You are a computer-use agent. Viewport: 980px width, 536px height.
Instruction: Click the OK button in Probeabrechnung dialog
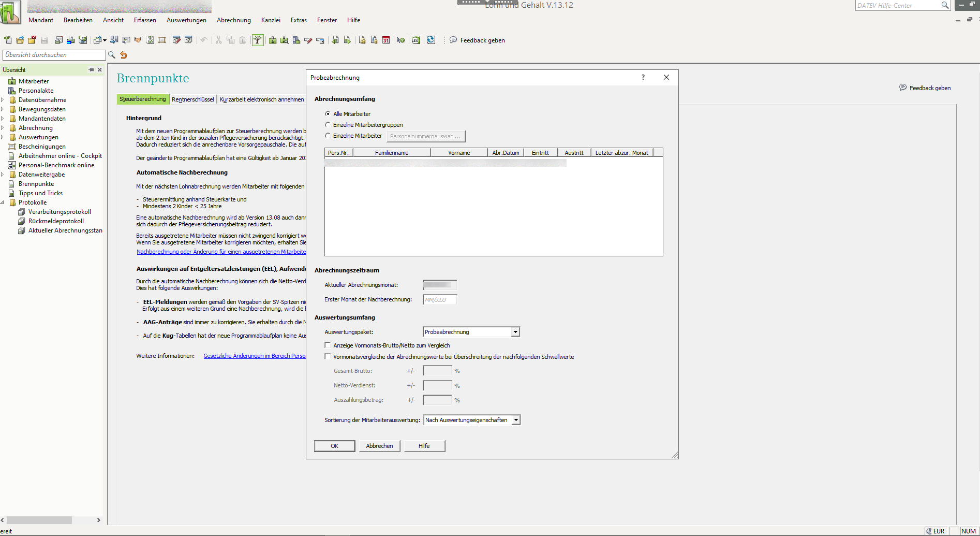pos(334,446)
